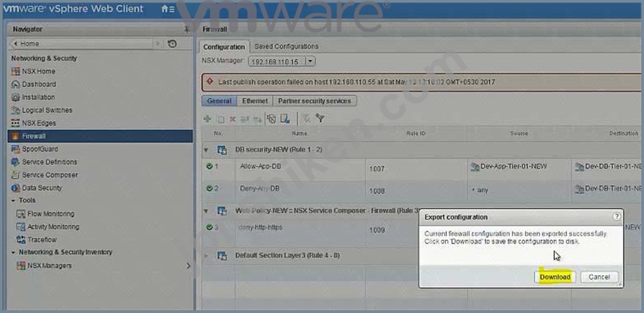Select the Allow-App-DB rule name
Viewport: 644px width, 313px height.
click(261, 166)
